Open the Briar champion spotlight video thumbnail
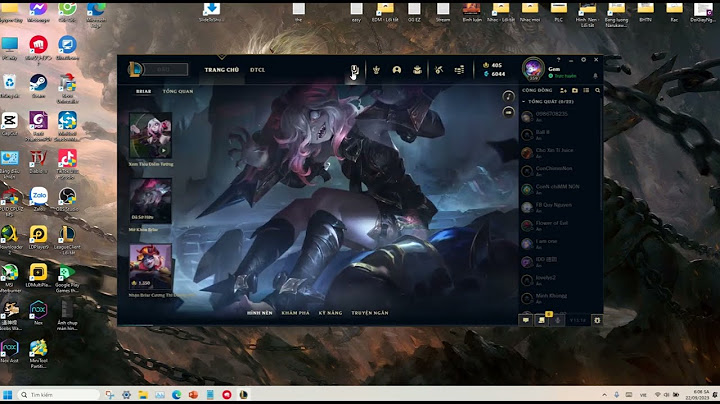 tap(150, 135)
